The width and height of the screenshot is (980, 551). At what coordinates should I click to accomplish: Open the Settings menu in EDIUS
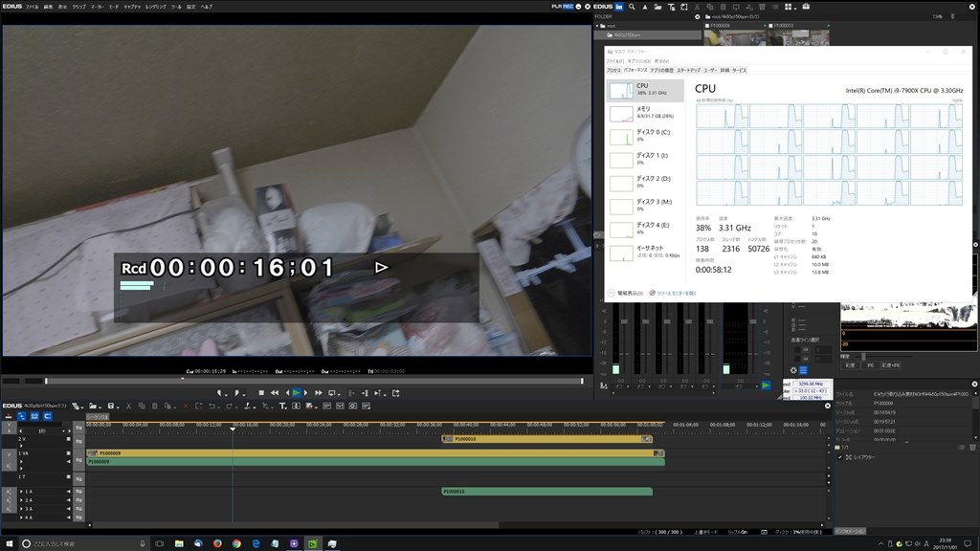click(190, 7)
